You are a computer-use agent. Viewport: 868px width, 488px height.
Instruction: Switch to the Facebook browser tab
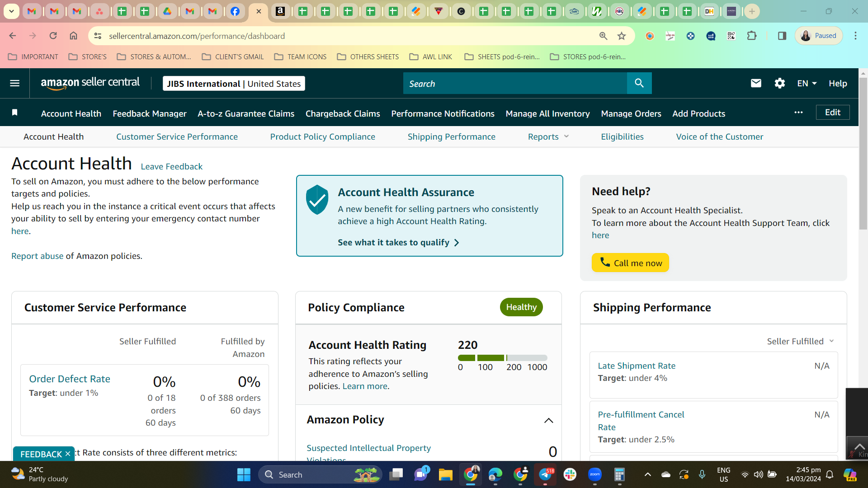point(235,11)
